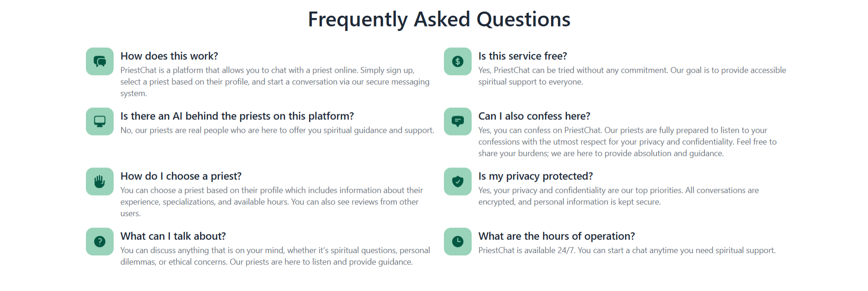
Task: Click the answer text about 24/7 availability
Action: tap(627, 250)
